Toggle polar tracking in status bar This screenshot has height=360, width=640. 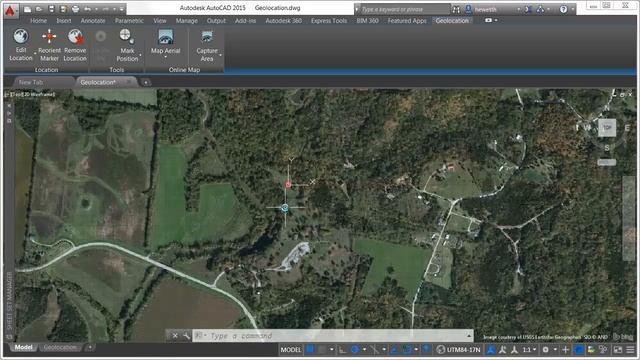(x=355, y=349)
